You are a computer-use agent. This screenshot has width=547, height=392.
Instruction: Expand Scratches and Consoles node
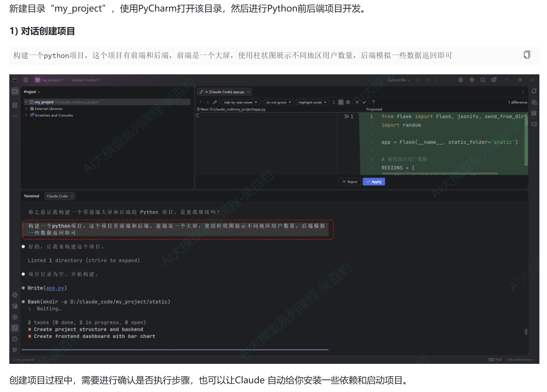[26, 115]
